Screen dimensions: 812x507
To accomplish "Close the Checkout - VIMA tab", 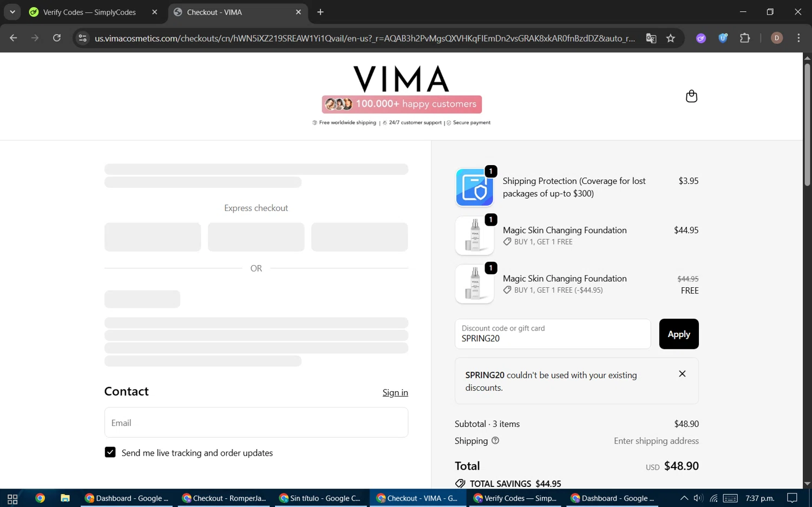I will 298,12.
